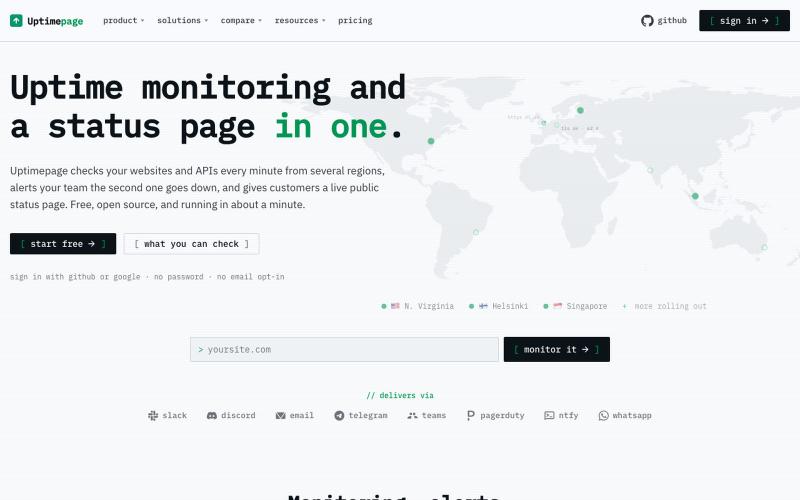Click the PagerDuty P icon

point(470,415)
